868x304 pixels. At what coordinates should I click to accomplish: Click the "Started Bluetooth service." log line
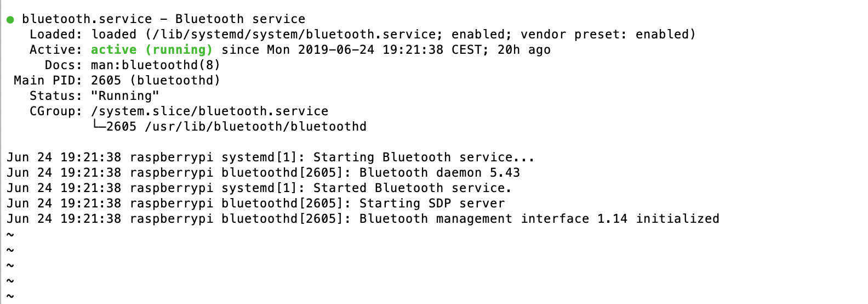click(x=412, y=188)
